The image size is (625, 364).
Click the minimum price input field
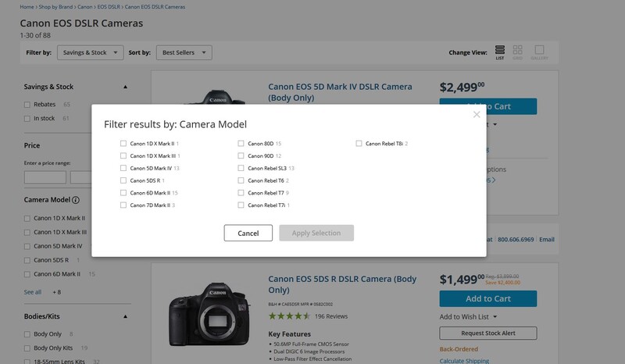click(x=45, y=177)
